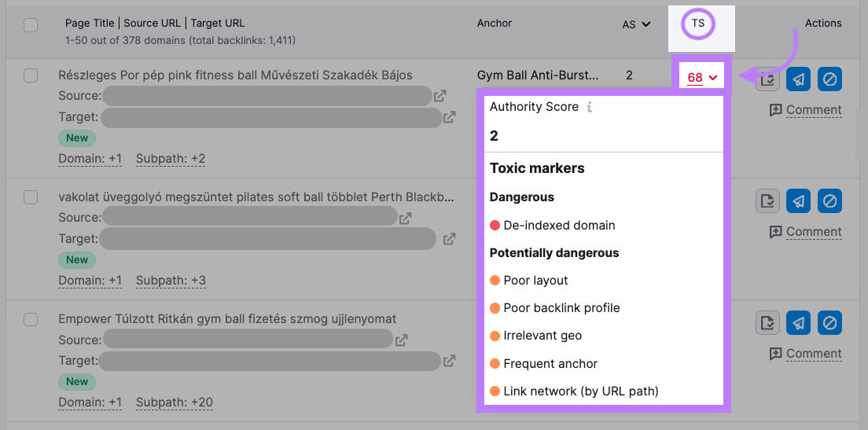Screen dimensions: 868x430
Task: Click the blue Disavow icon in the third row
Action: click(829, 323)
